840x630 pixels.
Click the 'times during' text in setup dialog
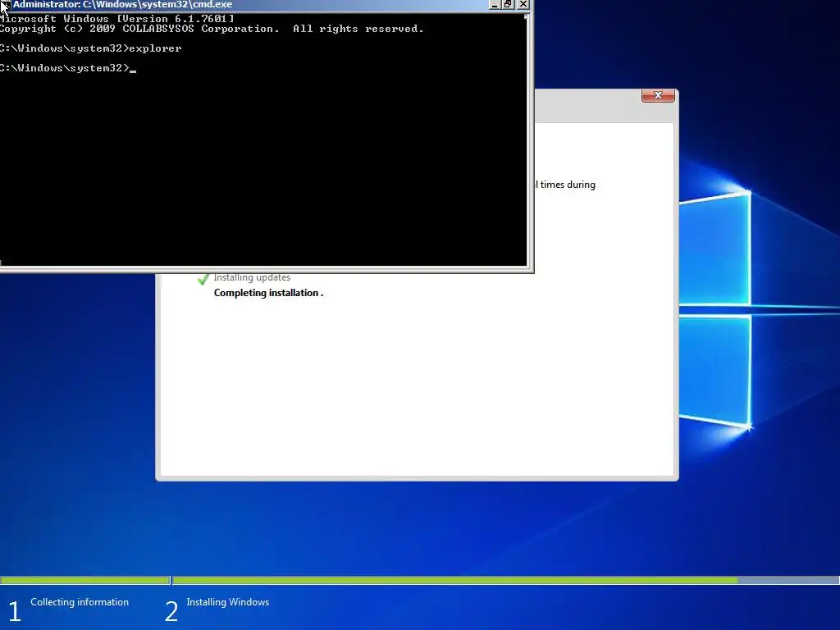coord(568,185)
